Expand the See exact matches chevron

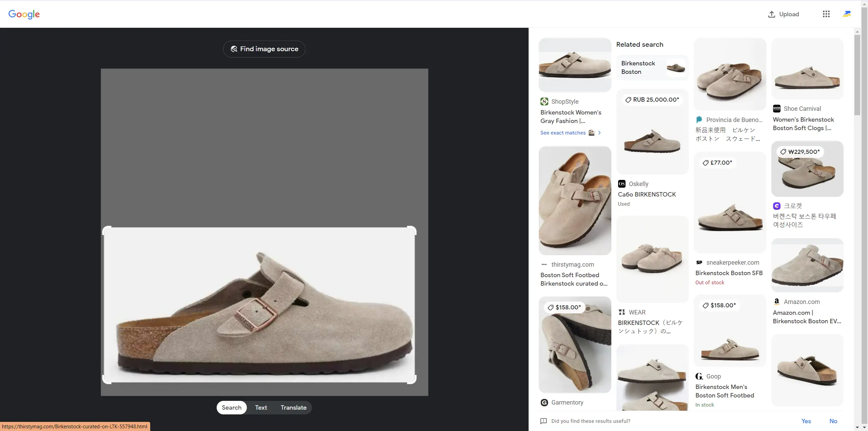pos(599,133)
